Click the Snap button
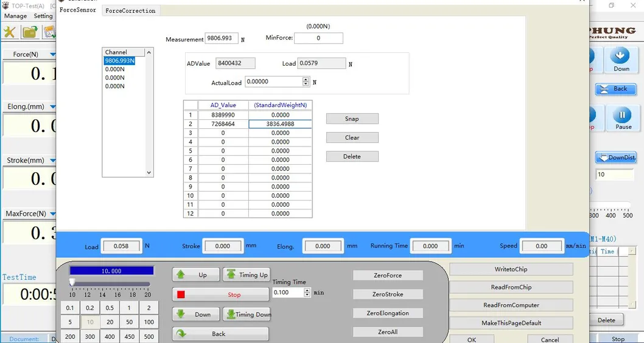The height and width of the screenshot is (343, 644). tap(352, 119)
